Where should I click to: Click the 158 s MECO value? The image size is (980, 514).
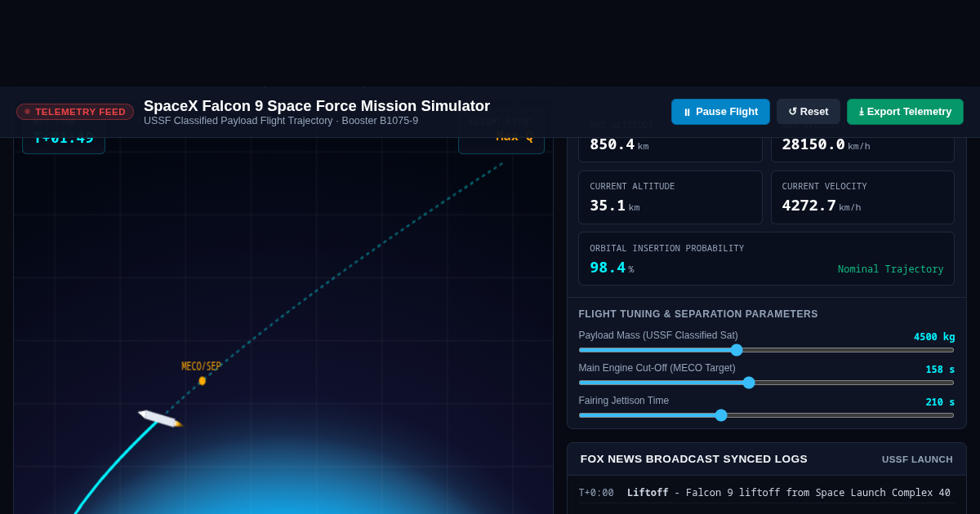[x=940, y=370]
